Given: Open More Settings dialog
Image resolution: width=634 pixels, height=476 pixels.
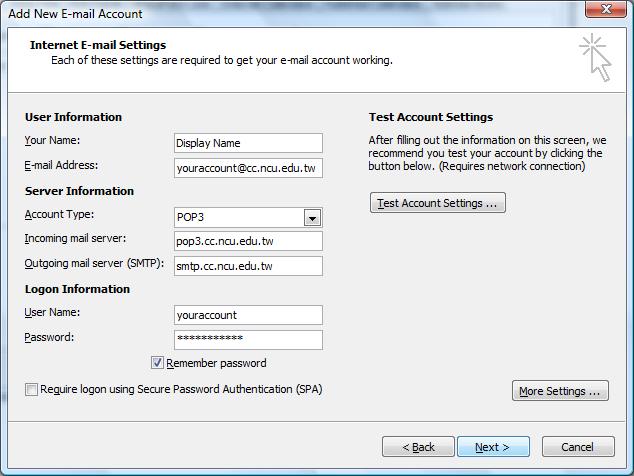Looking at the screenshot, I should pos(560,391).
